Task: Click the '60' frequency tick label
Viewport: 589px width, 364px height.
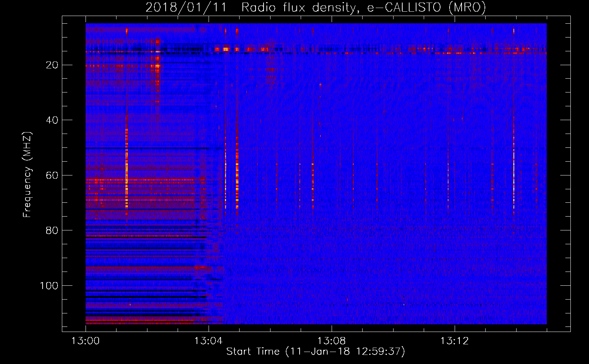Action: coord(52,175)
